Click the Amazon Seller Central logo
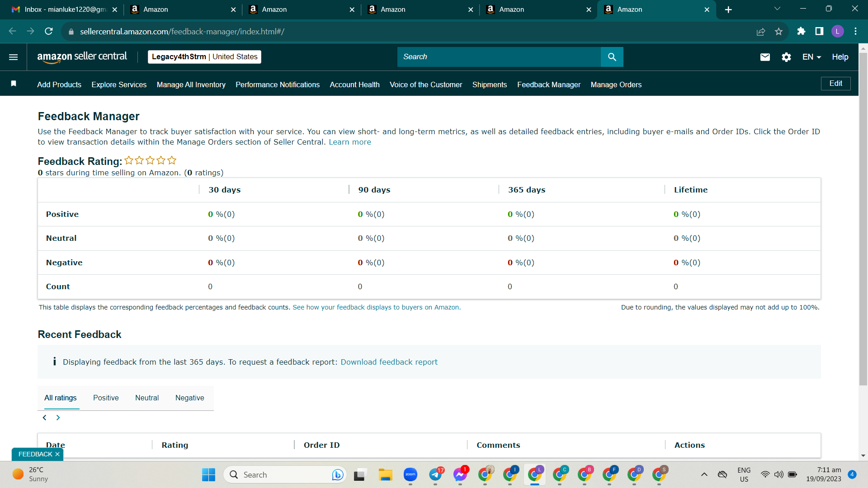 coord(82,57)
